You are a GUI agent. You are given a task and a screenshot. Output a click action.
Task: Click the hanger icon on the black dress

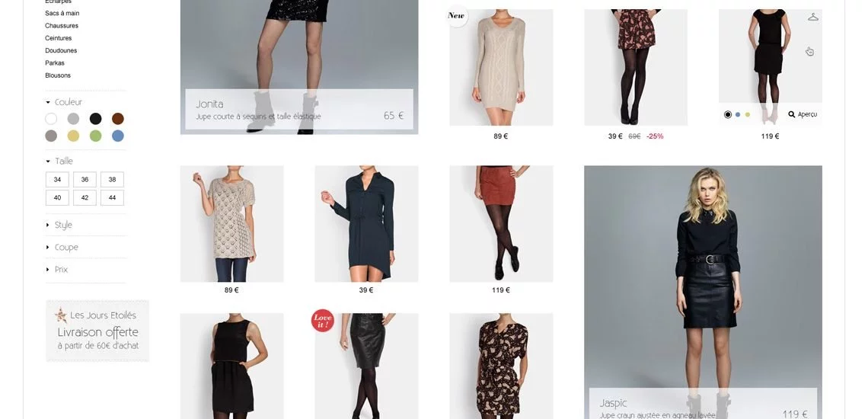coord(812,17)
